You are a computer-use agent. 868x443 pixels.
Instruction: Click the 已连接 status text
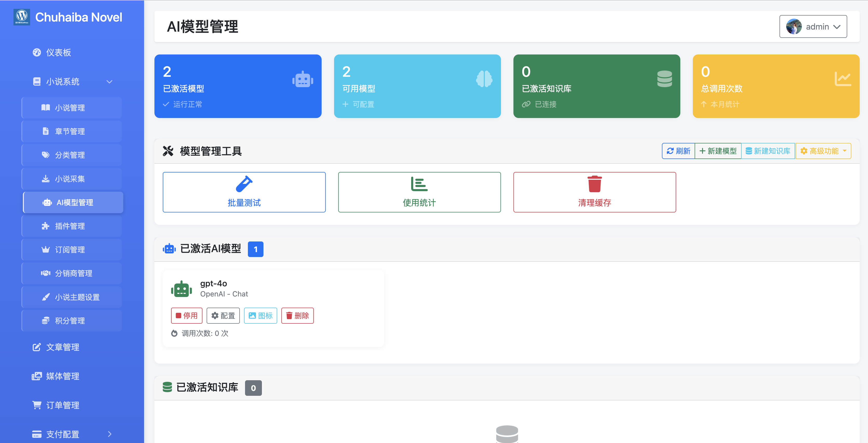point(546,104)
